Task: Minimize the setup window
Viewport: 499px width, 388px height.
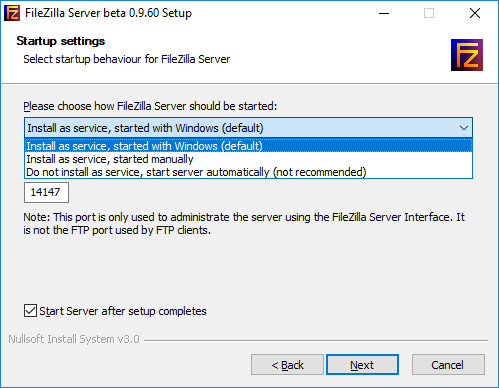Action: [384, 13]
